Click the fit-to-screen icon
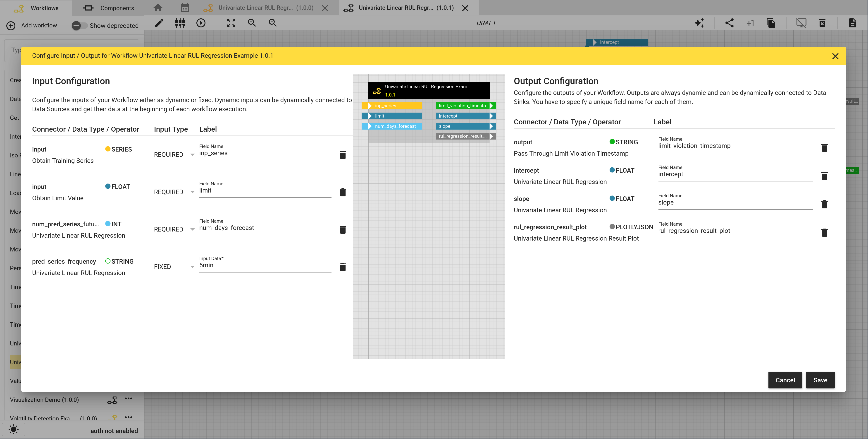This screenshot has width=868, height=439. (x=231, y=23)
